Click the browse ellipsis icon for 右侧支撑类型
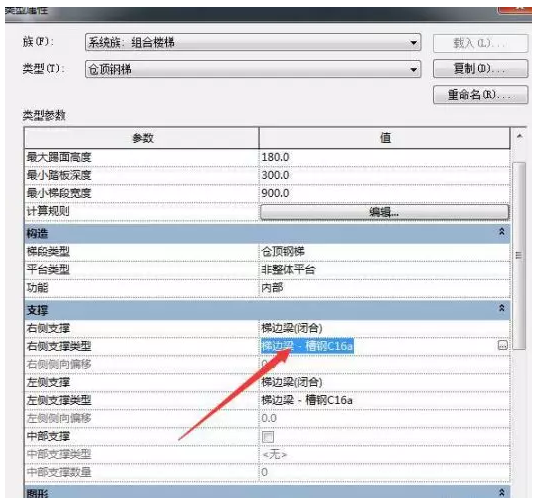This screenshot has width=539, height=500. (x=502, y=345)
